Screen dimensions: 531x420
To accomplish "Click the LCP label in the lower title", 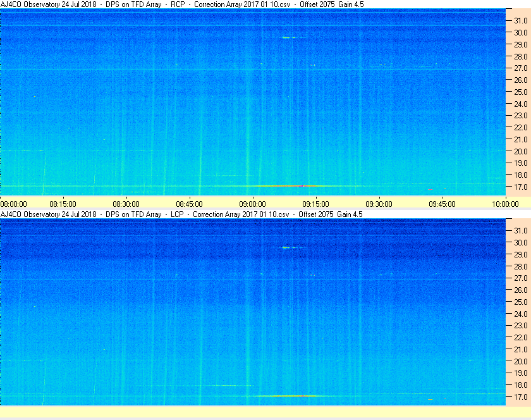I will pyautogui.click(x=177, y=214).
